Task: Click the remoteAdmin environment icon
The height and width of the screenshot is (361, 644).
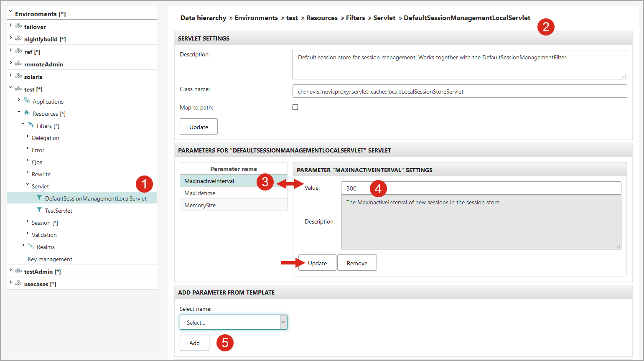Action: point(18,64)
